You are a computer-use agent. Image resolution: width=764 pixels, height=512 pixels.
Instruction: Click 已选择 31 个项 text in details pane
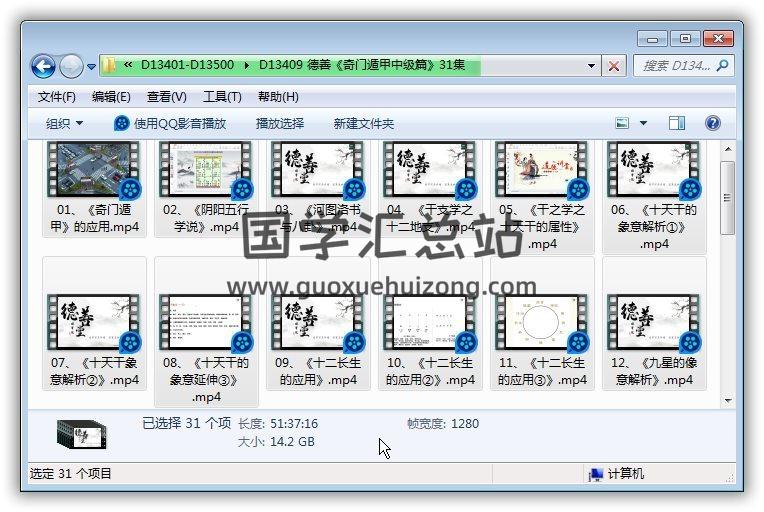point(187,423)
